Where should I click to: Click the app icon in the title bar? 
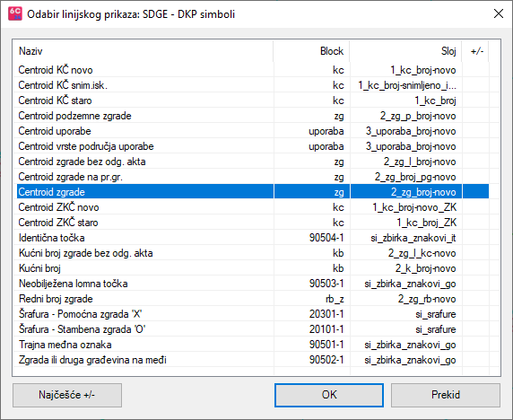coord(15,14)
